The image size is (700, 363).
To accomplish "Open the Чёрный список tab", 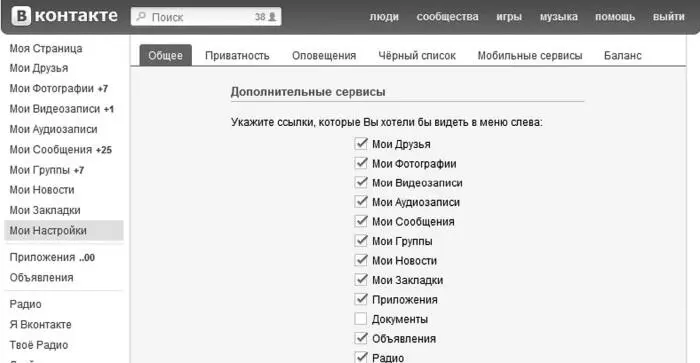I will point(417,55).
